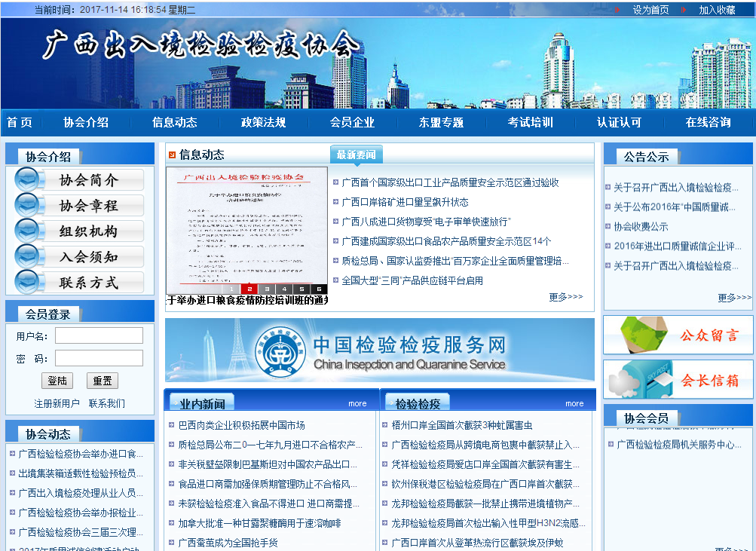
Task: Click the 密码 input field
Action: point(99,358)
